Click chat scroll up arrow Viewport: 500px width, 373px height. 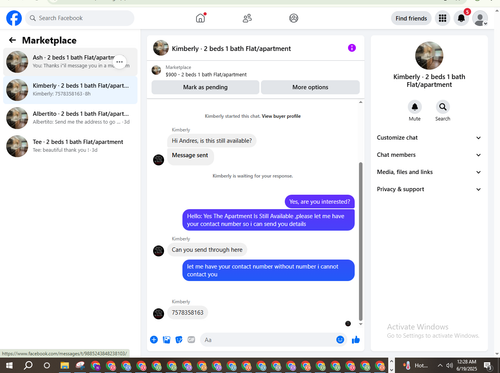point(360,102)
